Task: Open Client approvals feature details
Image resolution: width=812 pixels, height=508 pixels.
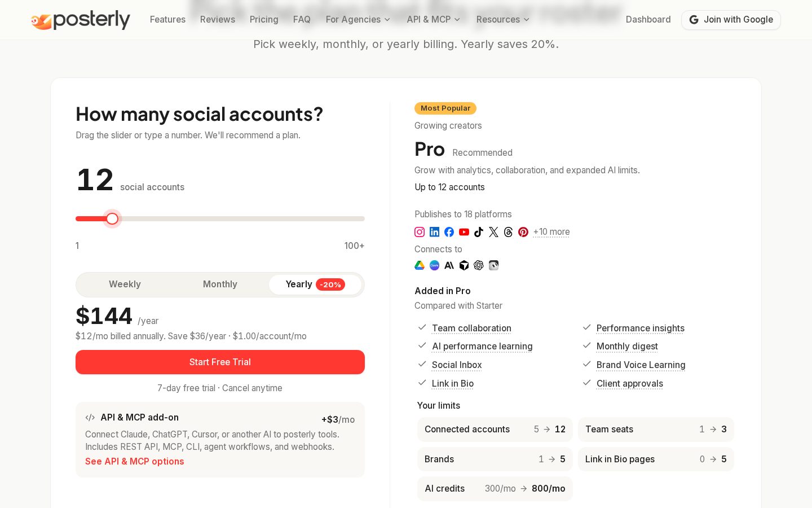Action: click(x=630, y=384)
